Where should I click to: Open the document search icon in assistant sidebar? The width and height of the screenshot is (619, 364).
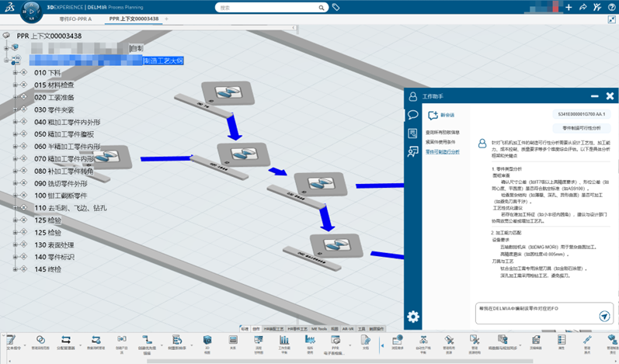[412, 133]
